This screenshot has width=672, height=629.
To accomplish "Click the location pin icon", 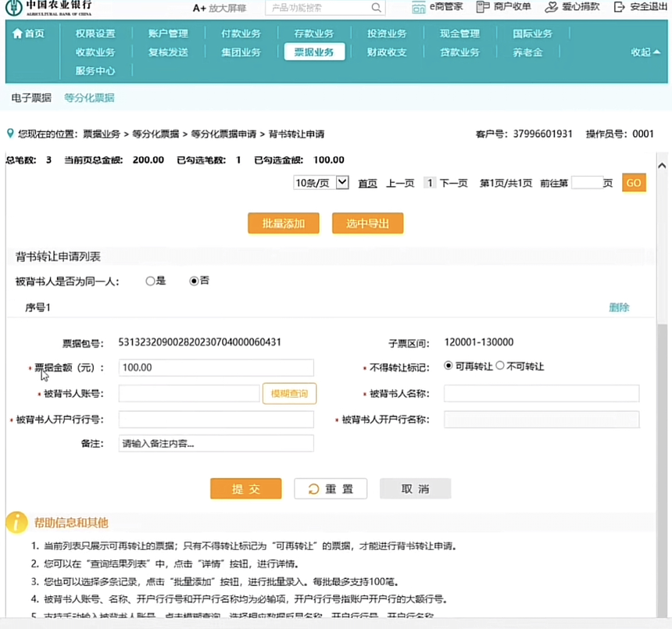I will 10,134.
